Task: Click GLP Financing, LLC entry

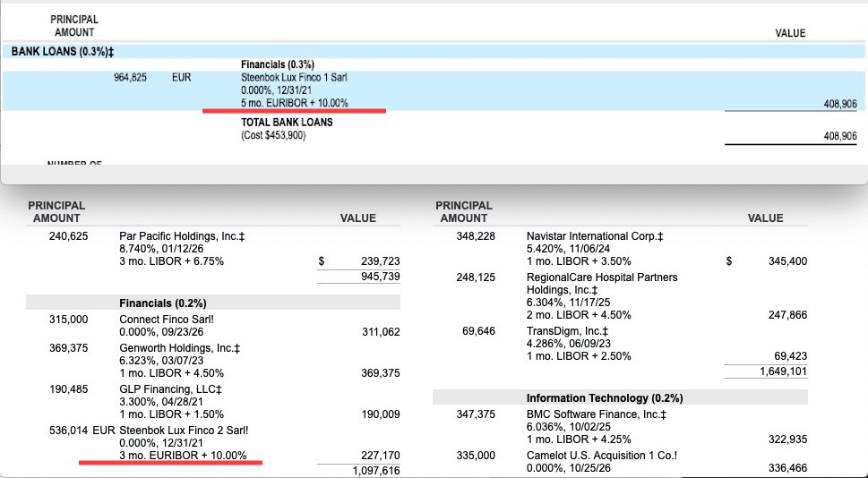Action: coord(170,388)
